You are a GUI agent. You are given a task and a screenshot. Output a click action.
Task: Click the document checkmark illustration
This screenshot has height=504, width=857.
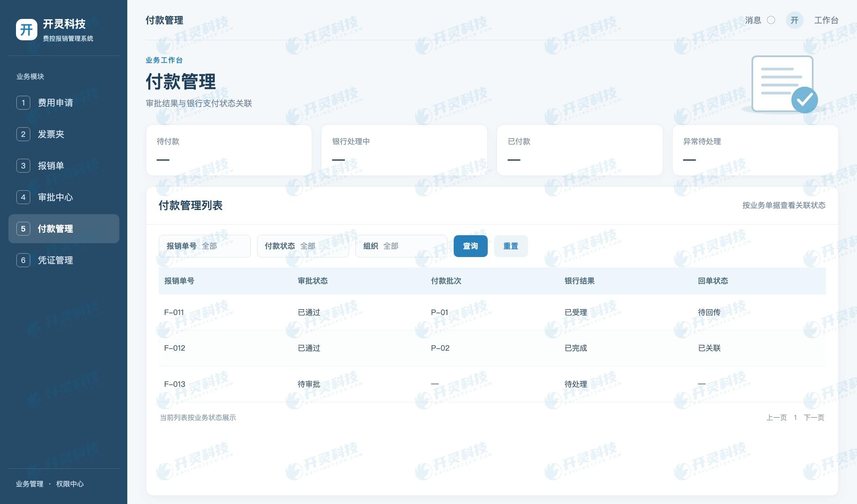coord(784,84)
